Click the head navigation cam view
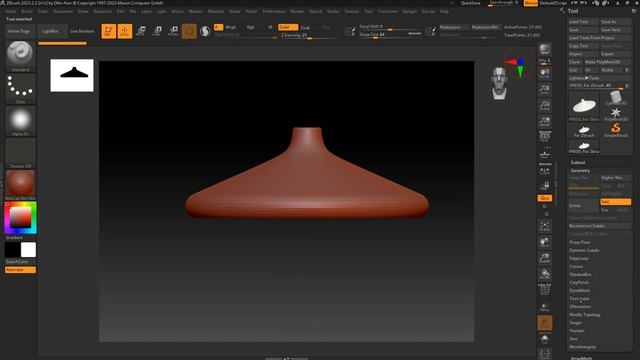The image size is (640, 360). (x=499, y=83)
